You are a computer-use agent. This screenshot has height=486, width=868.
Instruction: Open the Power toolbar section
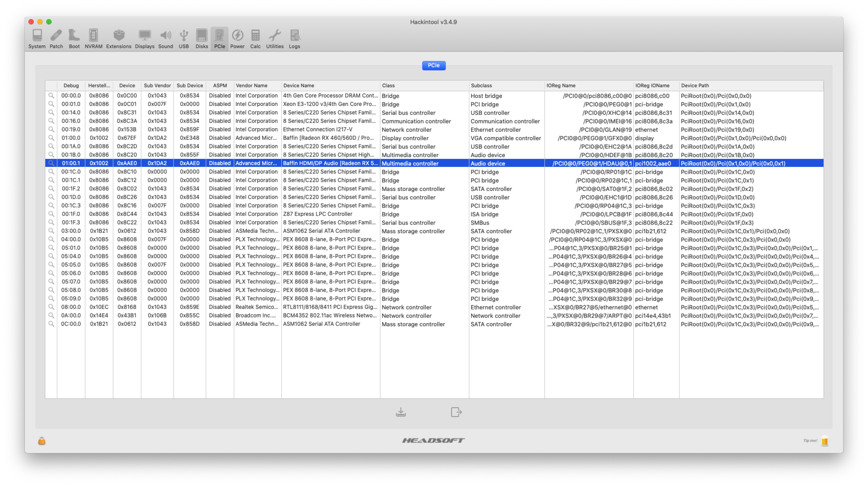pyautogui.click(x=237, y=39)
